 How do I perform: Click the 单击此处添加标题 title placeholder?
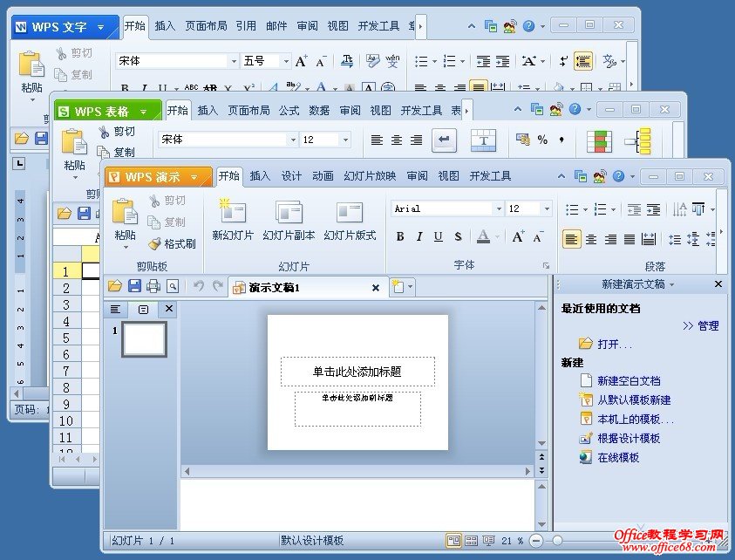(x=357, y=372)
